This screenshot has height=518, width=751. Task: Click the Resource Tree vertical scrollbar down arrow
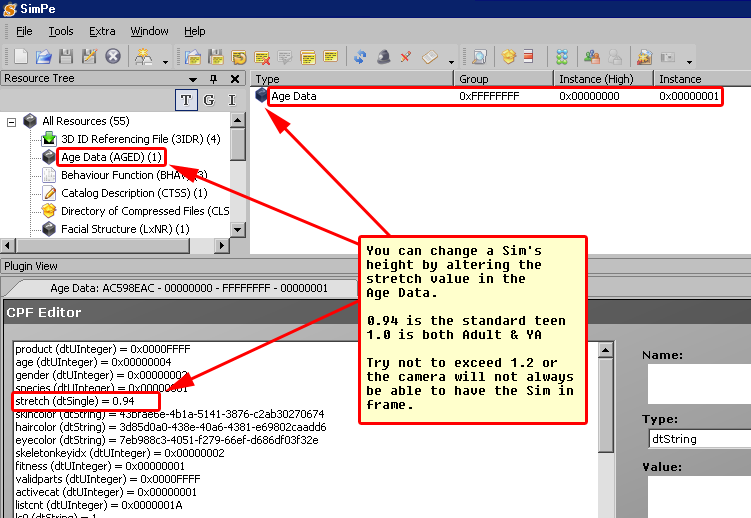point(238,229)
